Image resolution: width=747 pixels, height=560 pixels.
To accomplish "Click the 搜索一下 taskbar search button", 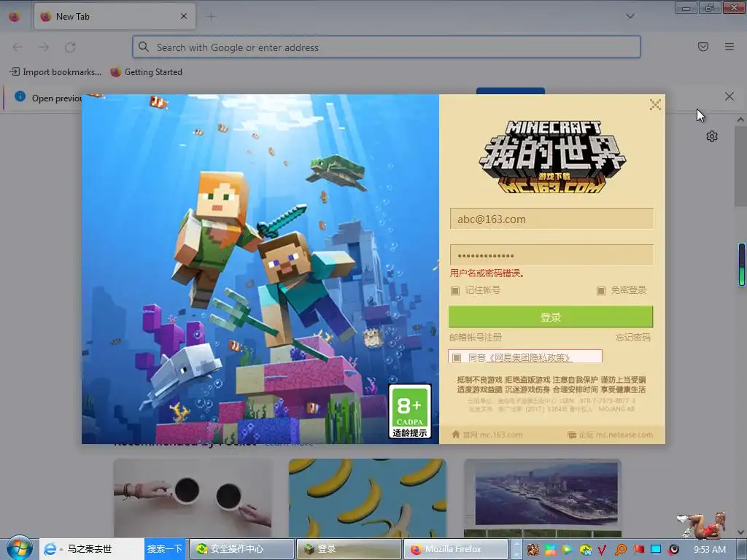I will 164,549.
